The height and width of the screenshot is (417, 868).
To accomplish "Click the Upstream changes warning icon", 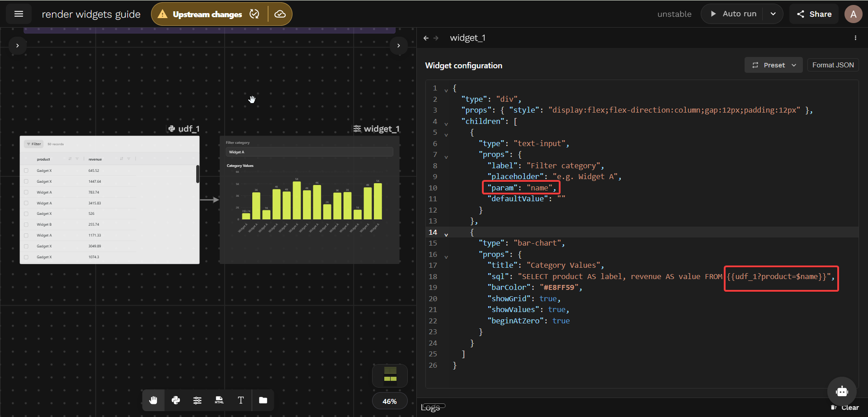I will [162, 14].
